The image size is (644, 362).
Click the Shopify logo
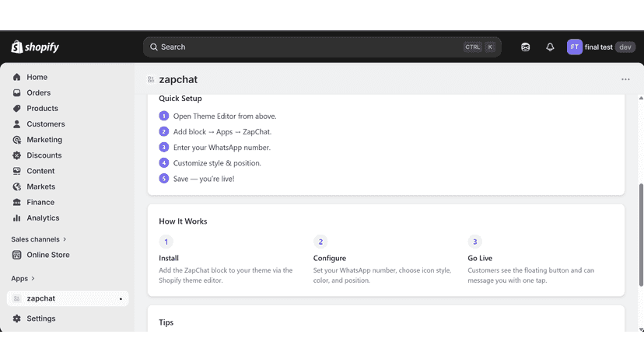click(x=35, y=47)
